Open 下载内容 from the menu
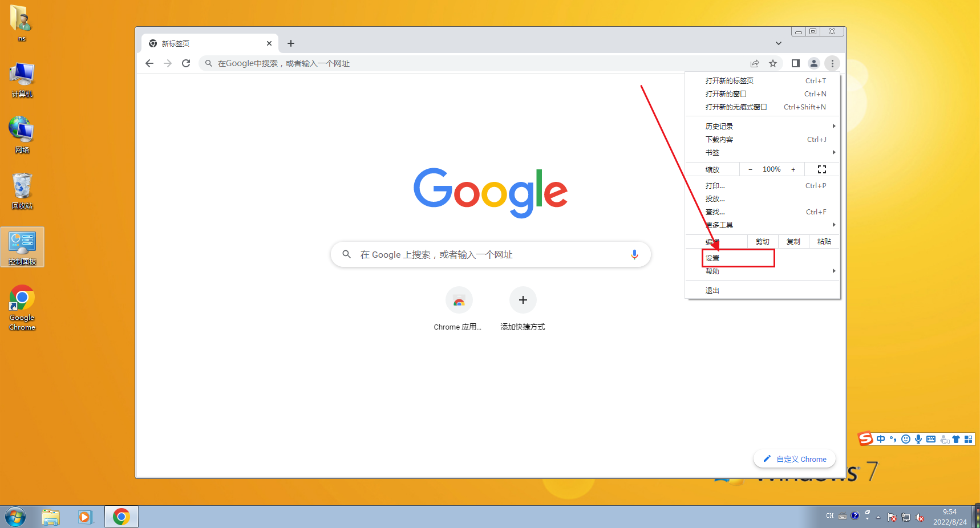Screen dimensions: 980x528 [763, 140]
